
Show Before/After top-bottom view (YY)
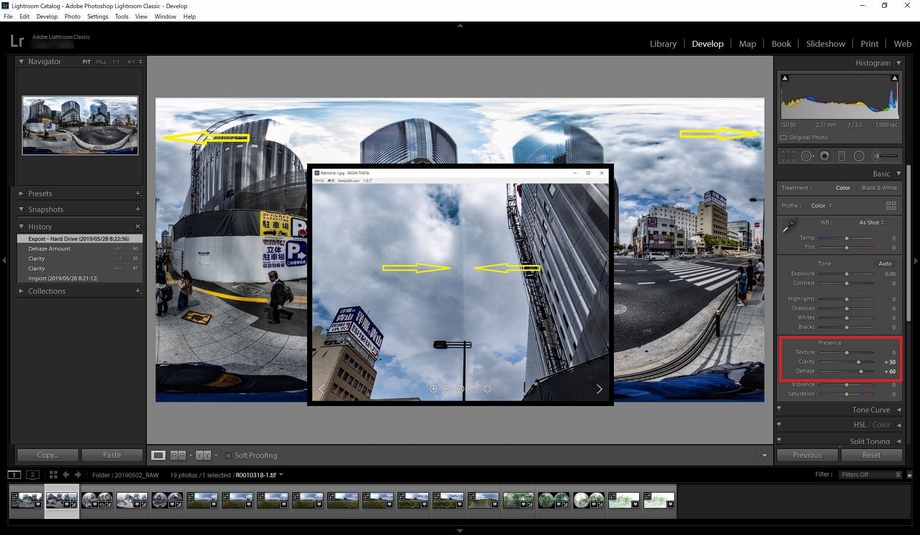click(203, 455)
